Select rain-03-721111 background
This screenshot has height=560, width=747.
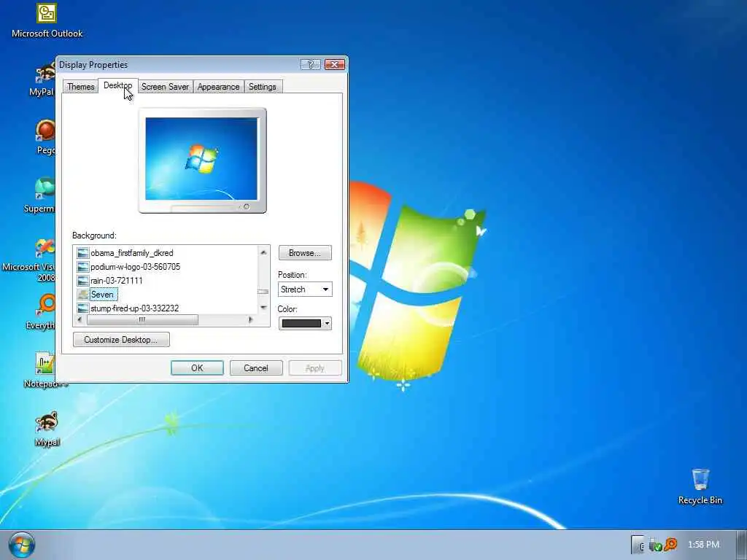[x=116, y=281]
